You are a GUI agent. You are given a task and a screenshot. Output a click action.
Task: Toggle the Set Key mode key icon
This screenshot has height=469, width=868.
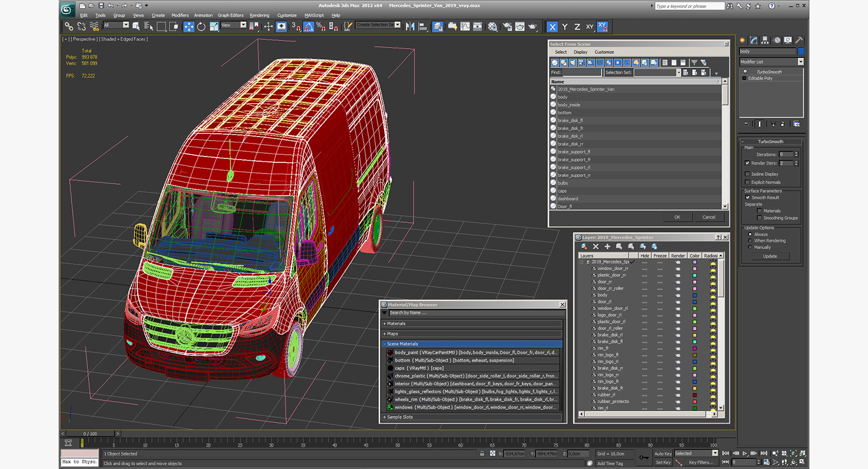pyautogui.click(x=643, y=457)
